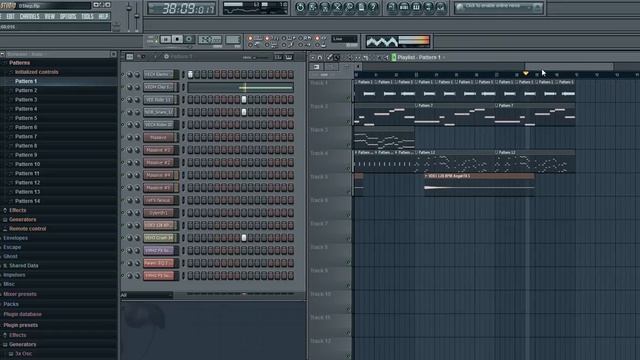Click the waveform oscilloscope display
The height and width of the screenshot is (360, 640).
(x=382, y=41)
